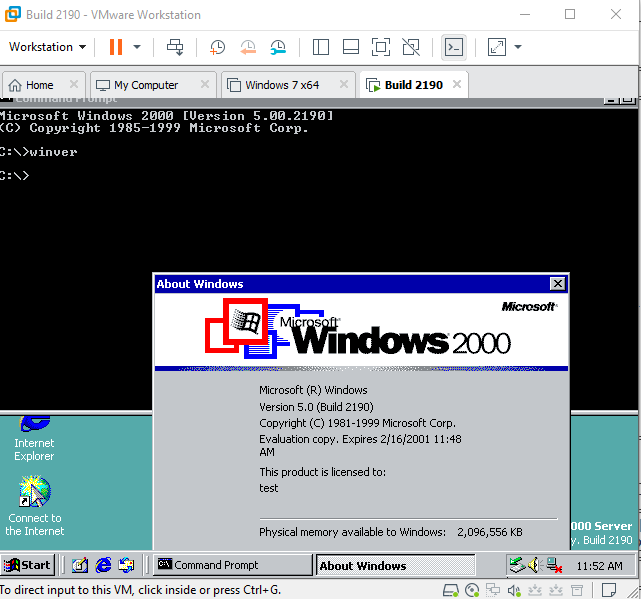
Task: Close the About Windows dialog
Action: (x=558, y=283)
